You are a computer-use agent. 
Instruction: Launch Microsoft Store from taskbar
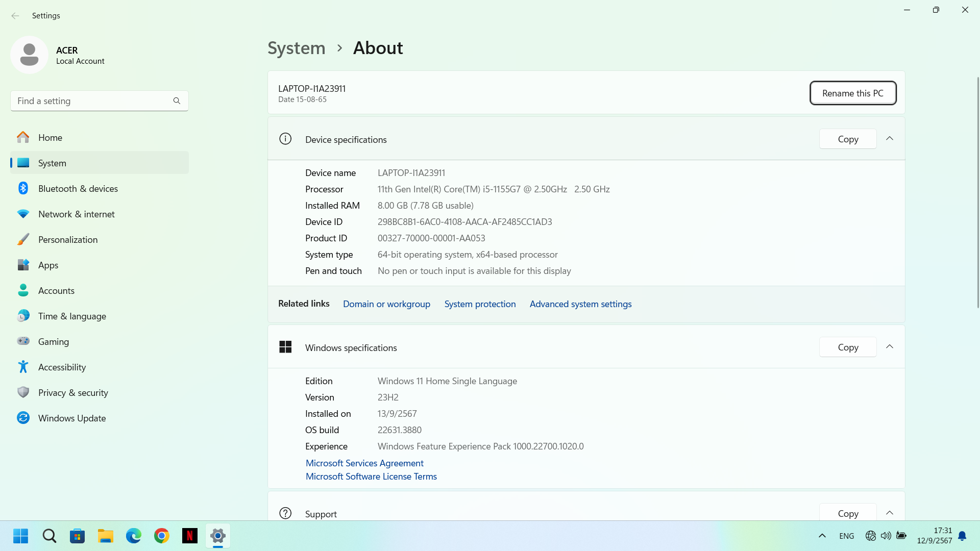click(x=78, y=536)
